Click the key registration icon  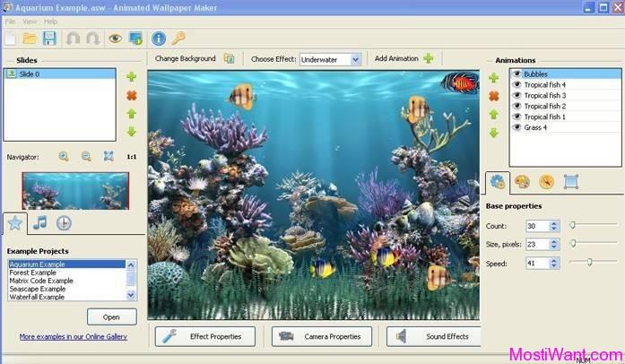[x=178, y=39]
